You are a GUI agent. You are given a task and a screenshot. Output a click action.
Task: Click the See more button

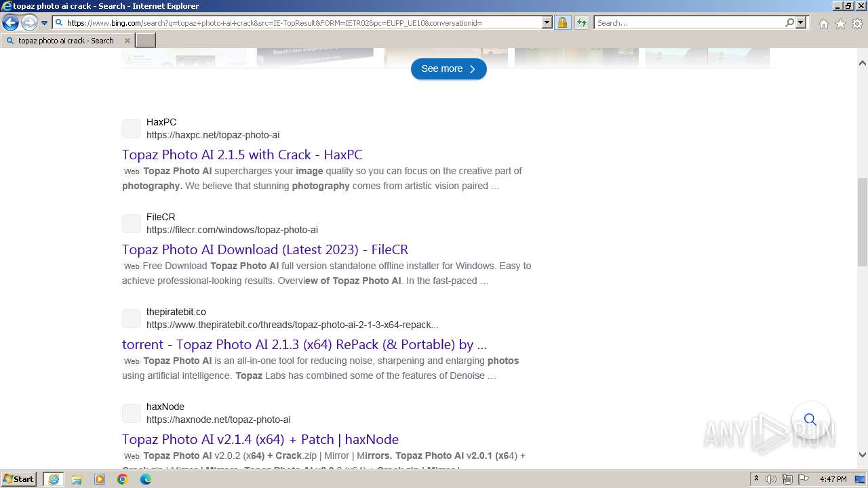[449, 68]
